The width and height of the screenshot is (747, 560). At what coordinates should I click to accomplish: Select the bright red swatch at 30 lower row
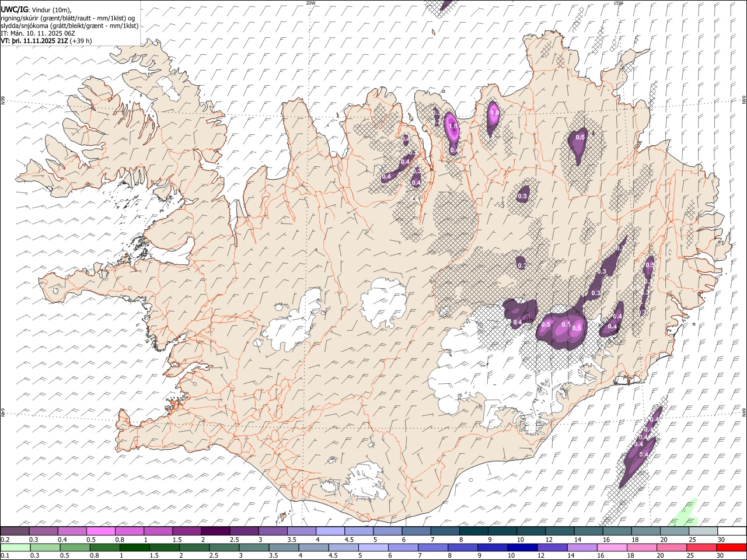pyautogui.click(x=732, y=547)
